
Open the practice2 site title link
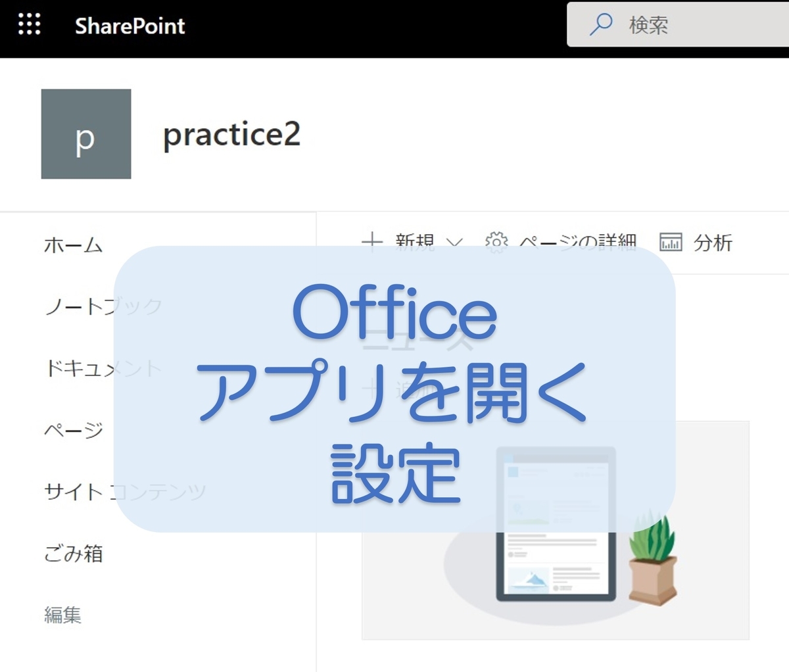[231, 135]
